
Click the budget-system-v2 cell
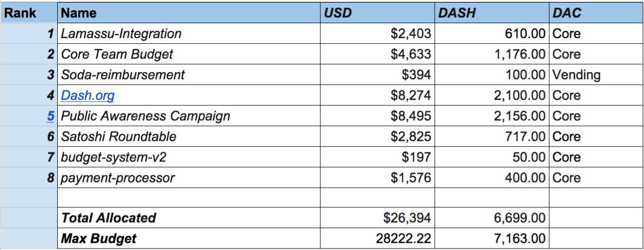coord(189,157)
